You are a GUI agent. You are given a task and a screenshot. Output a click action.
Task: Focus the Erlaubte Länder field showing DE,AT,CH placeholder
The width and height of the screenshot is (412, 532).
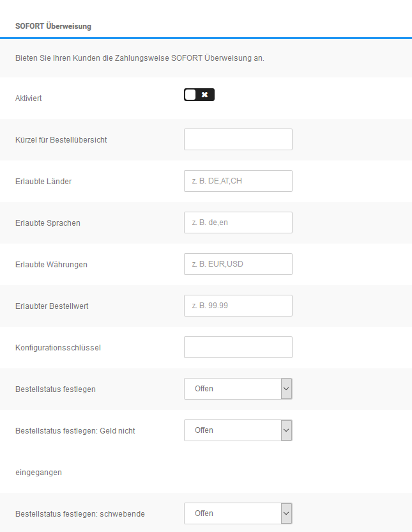tap(238, 180)
